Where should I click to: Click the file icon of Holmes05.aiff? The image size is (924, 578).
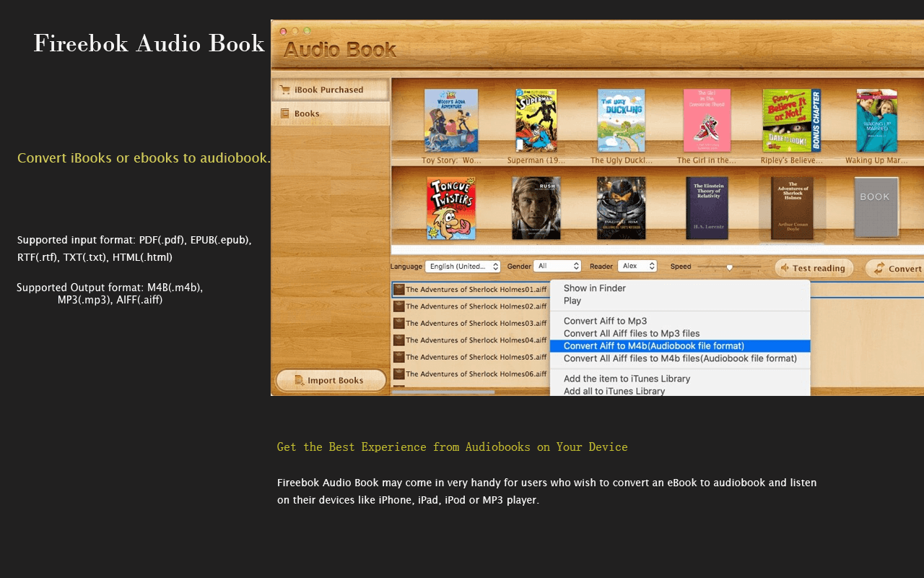[398, 357]
